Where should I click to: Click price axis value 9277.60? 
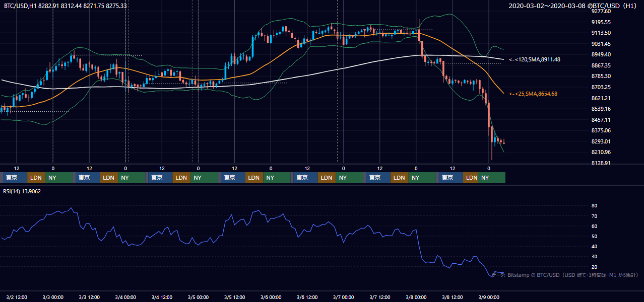pyautogui.click(x=601, y=11)
